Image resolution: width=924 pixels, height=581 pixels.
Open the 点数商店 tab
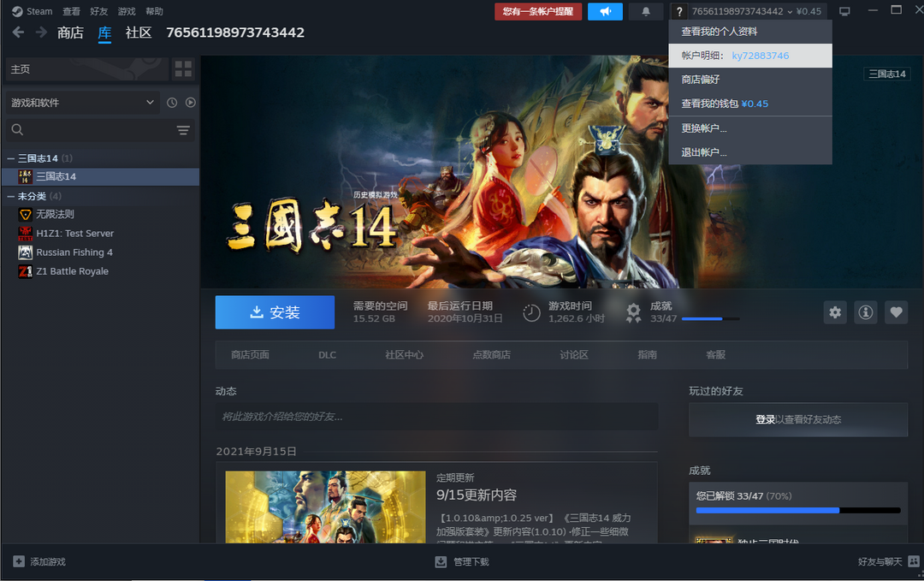(491, 354)
